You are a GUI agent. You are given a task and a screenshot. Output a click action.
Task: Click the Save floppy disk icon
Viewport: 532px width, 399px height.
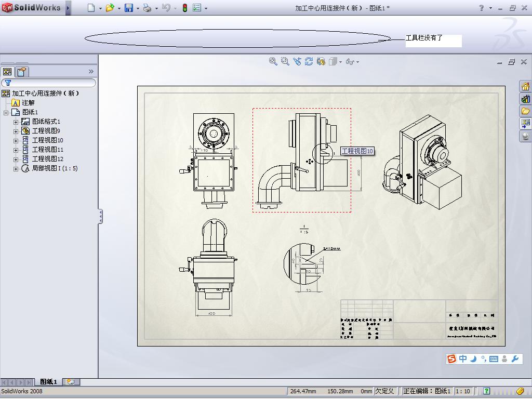pyautogui.click(x=129, y=8)
